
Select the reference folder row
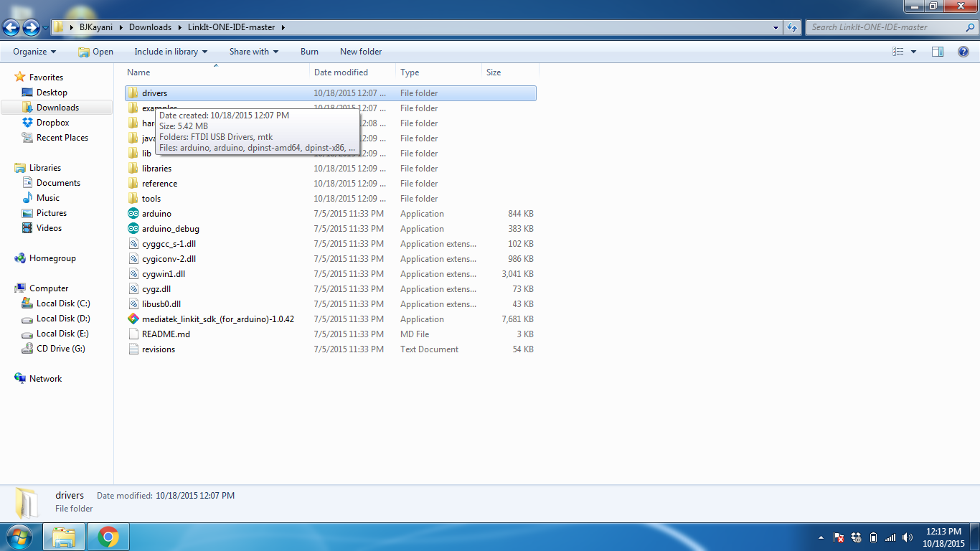330,184
